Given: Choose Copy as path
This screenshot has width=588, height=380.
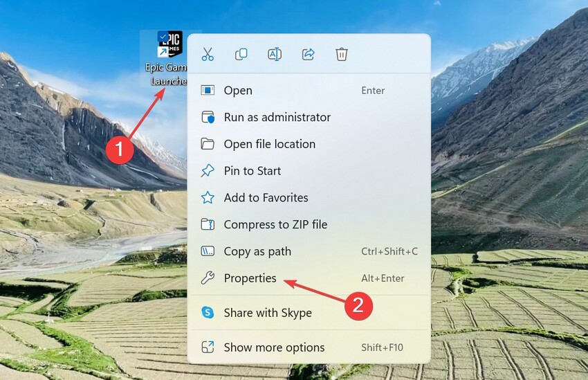Looking at the screenshot, I should (x=257, y=252).
